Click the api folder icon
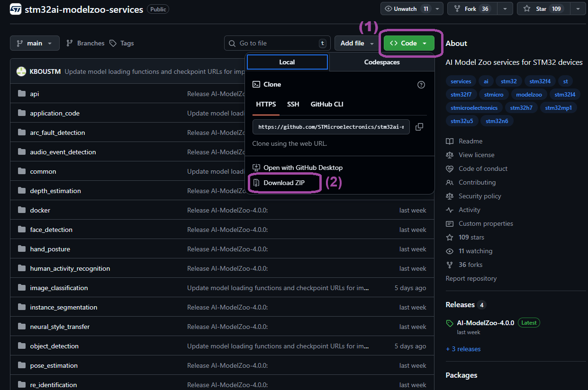Image resolution: width=588 pixels, height=390 pixels. pos(21,94)
